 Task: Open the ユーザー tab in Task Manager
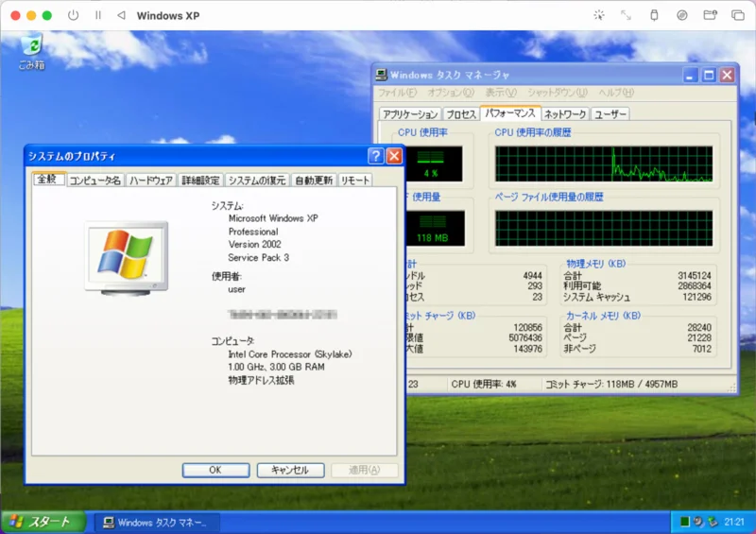[610, 113]
